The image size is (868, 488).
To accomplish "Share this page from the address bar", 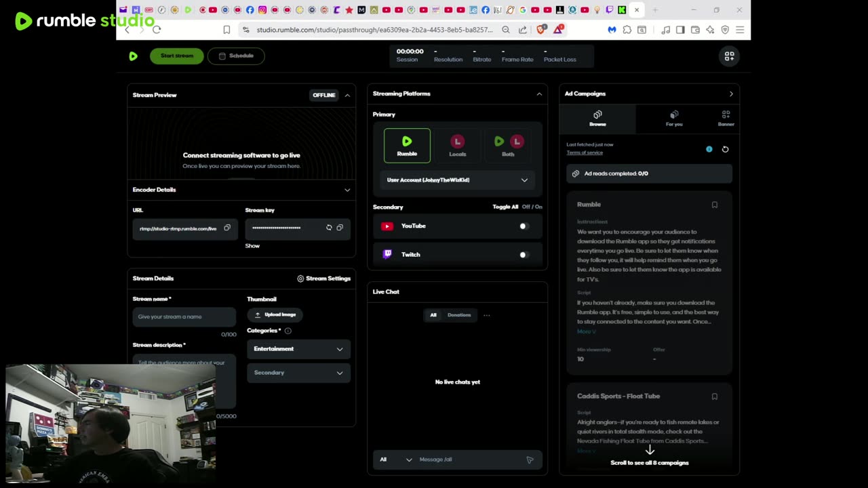I will [x=523, y=30].
